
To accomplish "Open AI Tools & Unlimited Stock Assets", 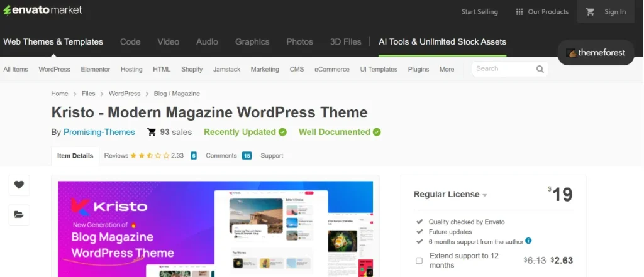I will pos(442,42).
